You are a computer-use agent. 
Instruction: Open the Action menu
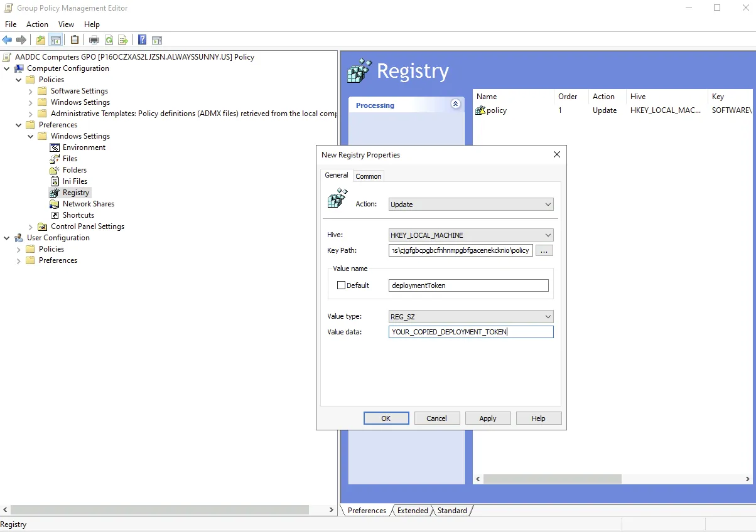pyautogui.click(x=37, y=24)
